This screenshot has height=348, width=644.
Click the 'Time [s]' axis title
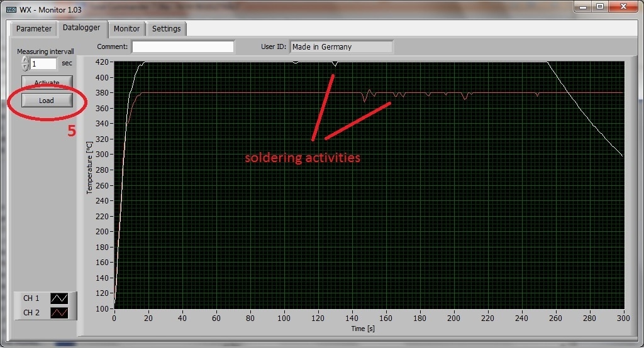click(x=363, y=329)
